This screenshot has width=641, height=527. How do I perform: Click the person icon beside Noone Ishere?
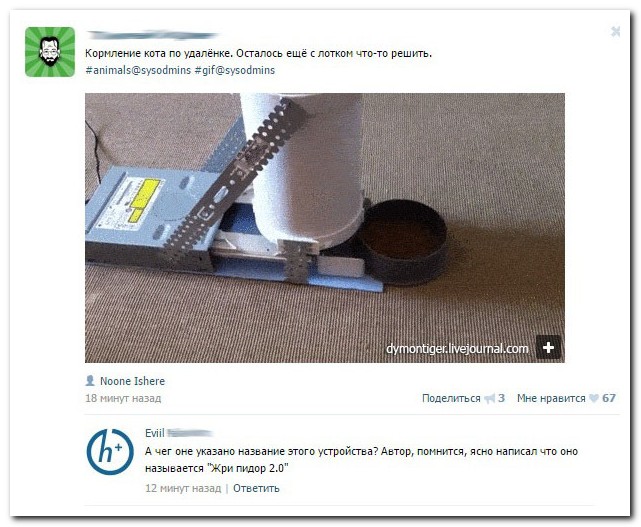tap(90, 381)
